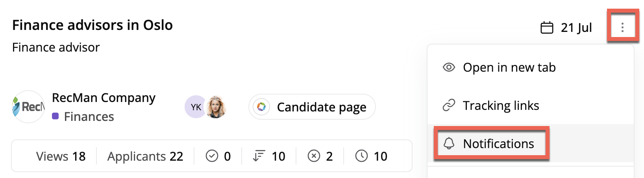
Task: Click the YK user avatar
Action: (x=196, y=107)
